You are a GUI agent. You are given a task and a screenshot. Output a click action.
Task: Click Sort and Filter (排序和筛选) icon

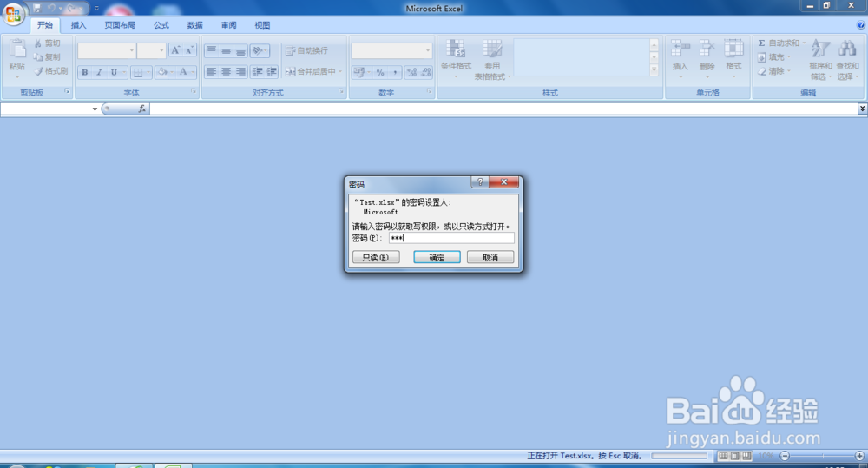(x=820, y=49)
